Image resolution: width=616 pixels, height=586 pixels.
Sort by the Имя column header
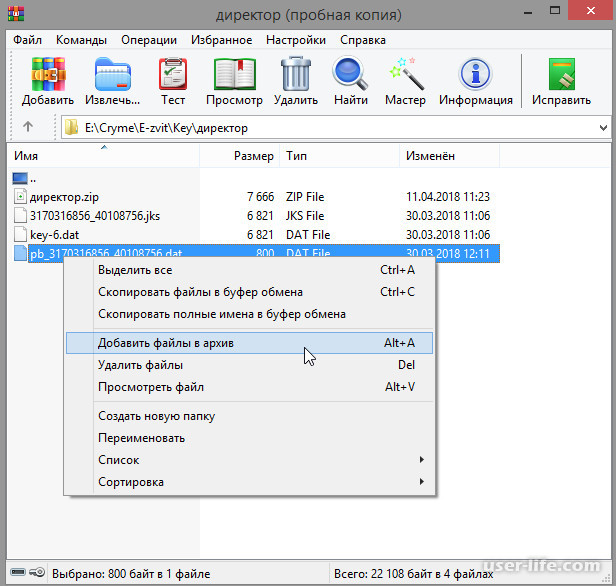[x=103, y=156]
